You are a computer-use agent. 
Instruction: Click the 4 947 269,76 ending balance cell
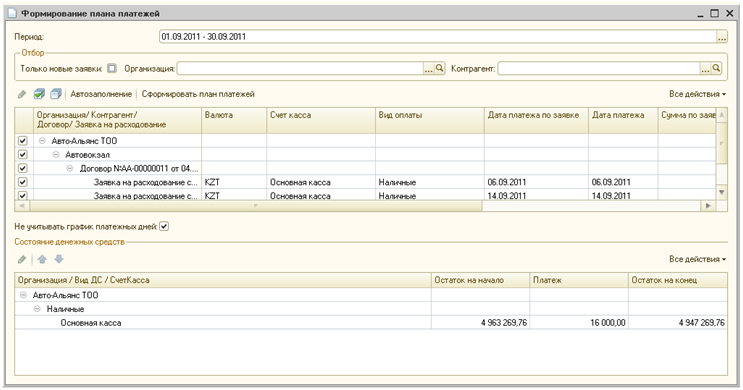point(678,323)
